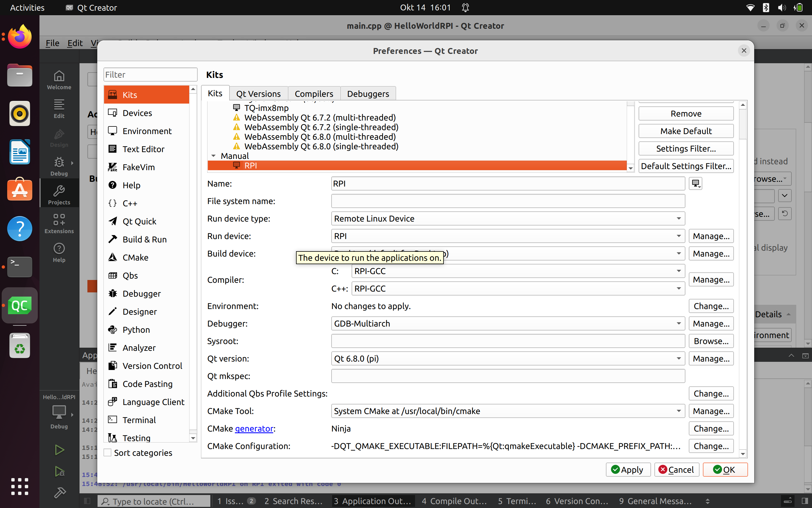Select Debugger preferences category

(x=147, y=294)
